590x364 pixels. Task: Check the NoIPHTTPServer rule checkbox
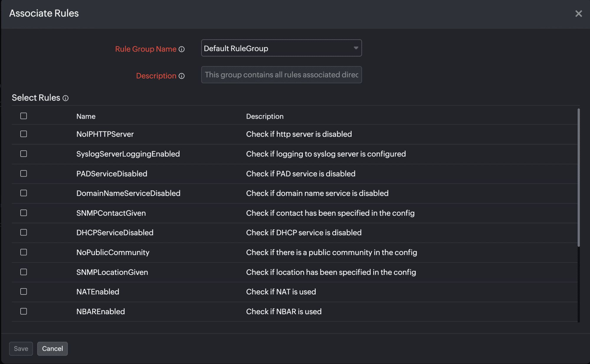coord(24,134)
